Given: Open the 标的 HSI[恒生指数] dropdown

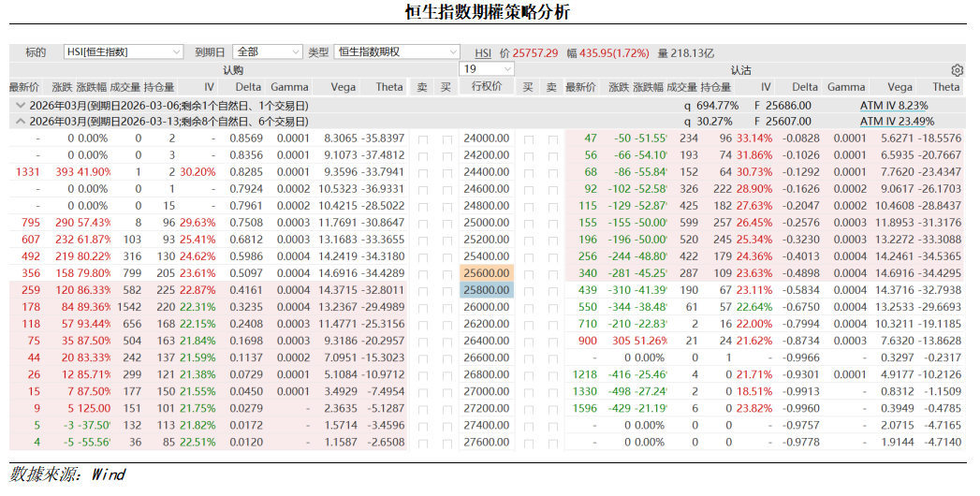Looking at the screenshot, I should tap(124, 52).
